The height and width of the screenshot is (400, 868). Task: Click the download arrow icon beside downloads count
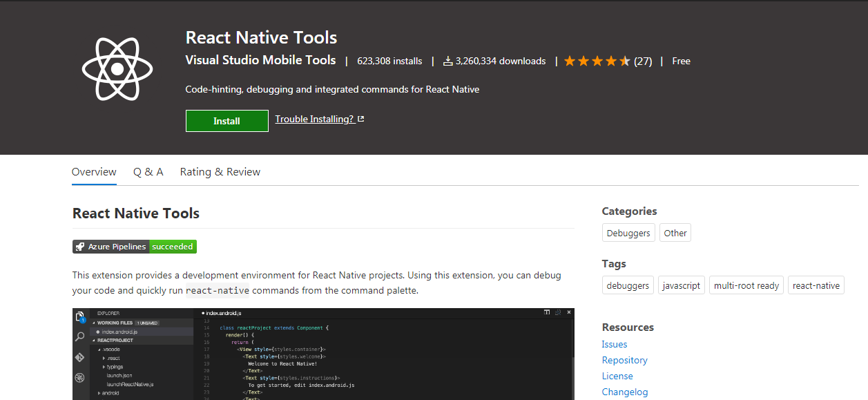point(447,61)
